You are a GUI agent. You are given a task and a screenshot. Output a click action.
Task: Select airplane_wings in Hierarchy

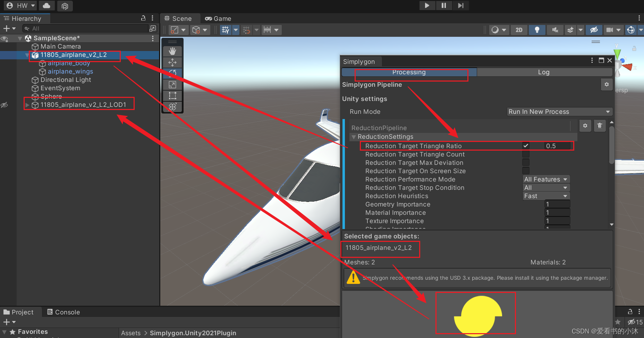[70, 71]
